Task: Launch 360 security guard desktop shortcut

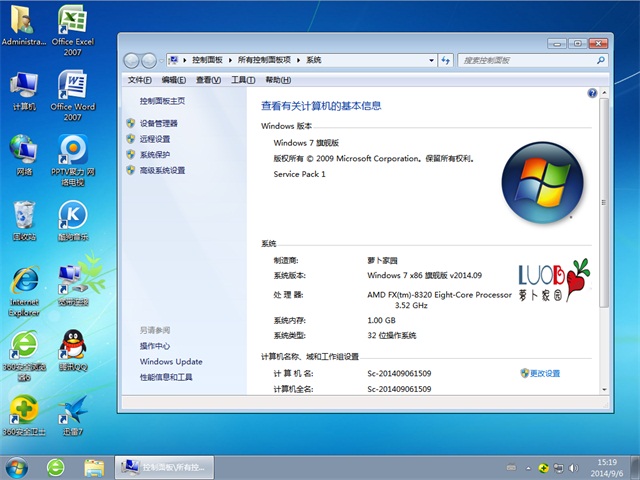Action: (x=24, y=416)
